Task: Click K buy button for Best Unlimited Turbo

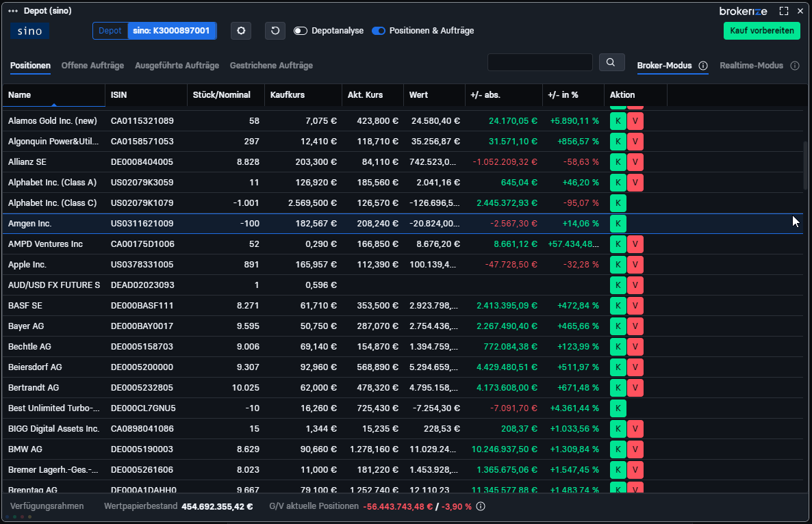Action: (618, 408)
